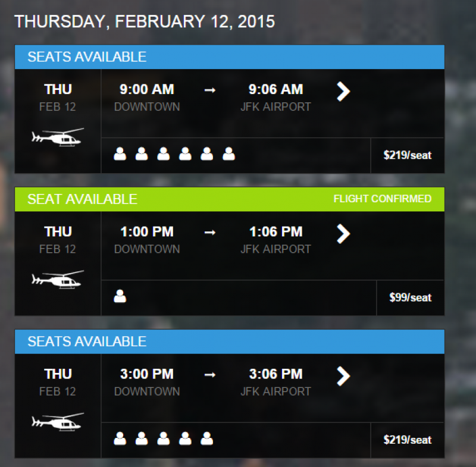The width and height of the screenshot is (476, 467).
Task: Click the FLIGHT CONFIRMED label
Action: pos(382,199)
